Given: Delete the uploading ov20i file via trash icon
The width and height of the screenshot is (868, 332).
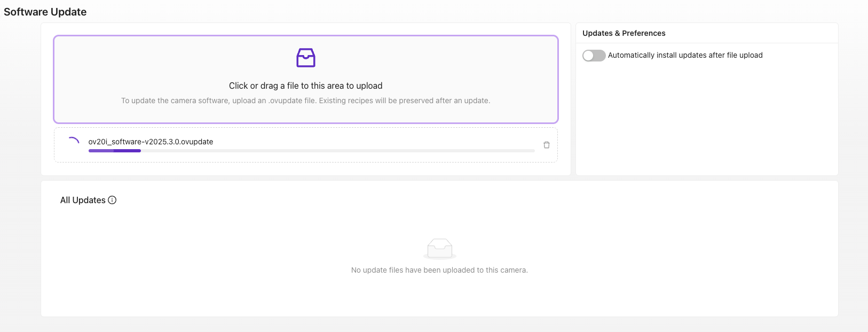Looking at the screenshot, I should coord(546,145).
